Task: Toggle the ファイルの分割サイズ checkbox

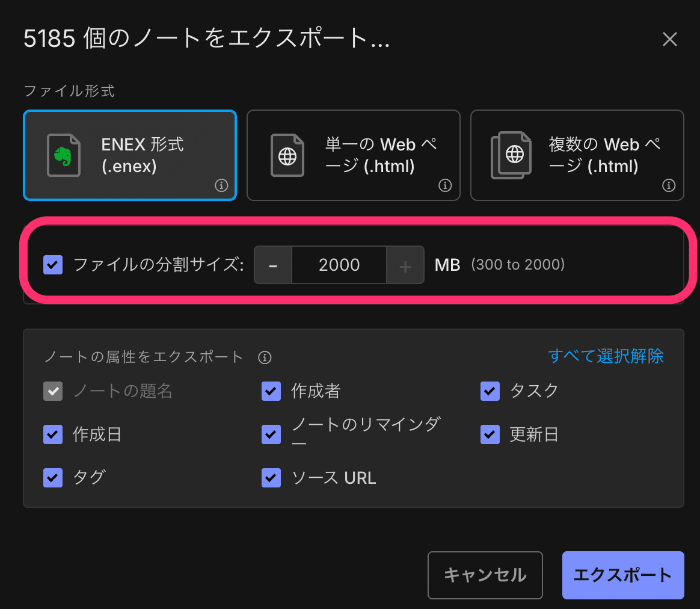Action: tap(53, 265)
